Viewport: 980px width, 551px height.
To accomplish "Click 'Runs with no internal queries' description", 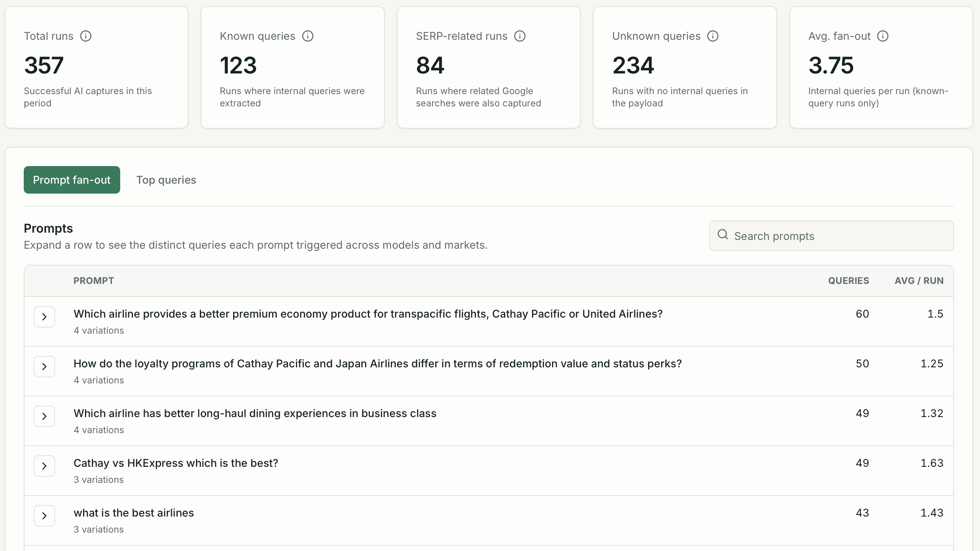I will 680,97.
